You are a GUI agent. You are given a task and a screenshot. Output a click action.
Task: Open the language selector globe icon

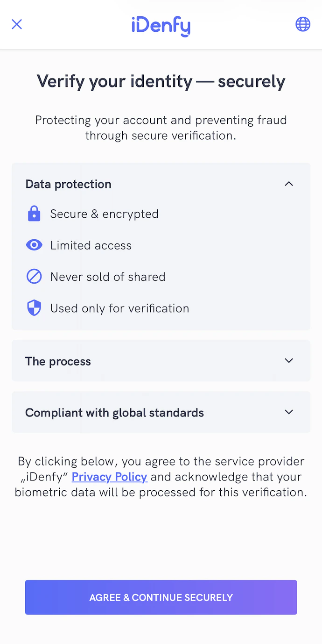point(303,24)
